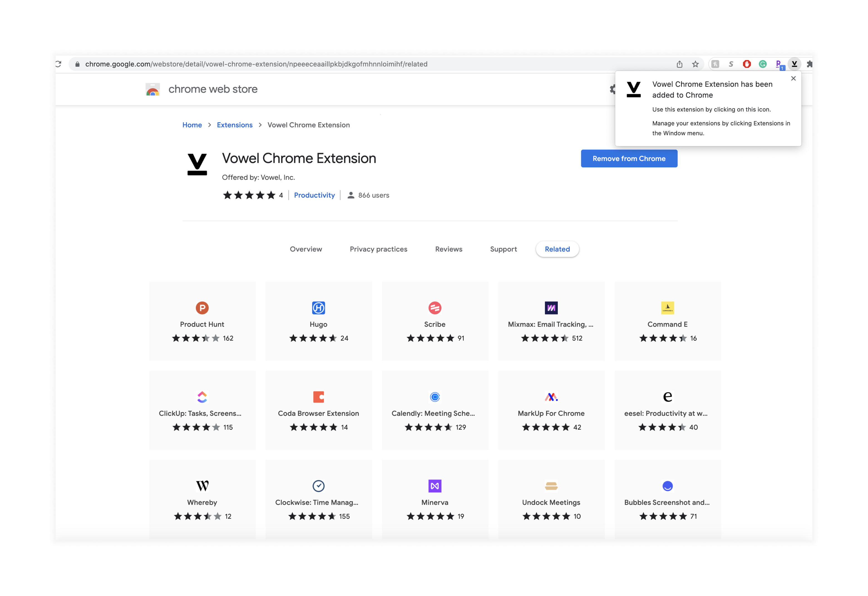Click the Chrome Web Store logo
Screen dimensions: 868x596
pos(153,89)
